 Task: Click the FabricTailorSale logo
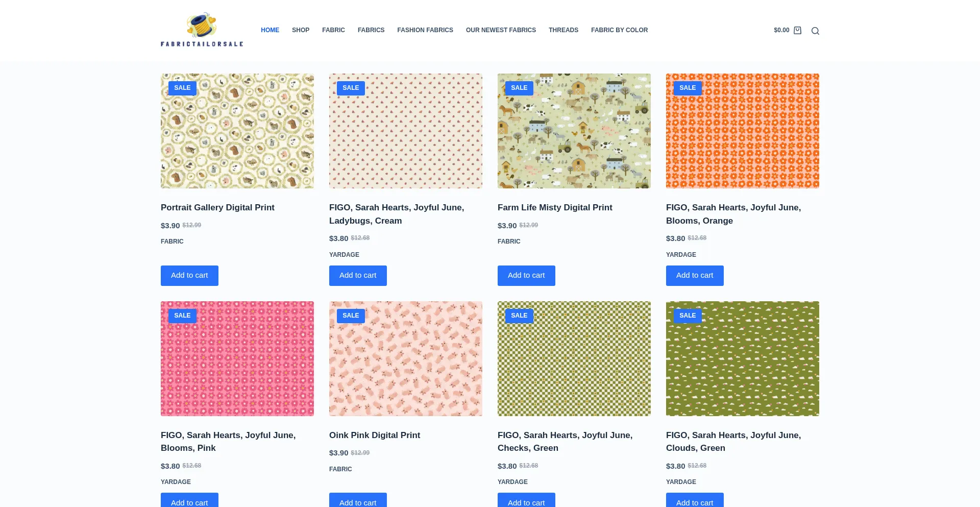pyautogui.click(x=202, y=30)
